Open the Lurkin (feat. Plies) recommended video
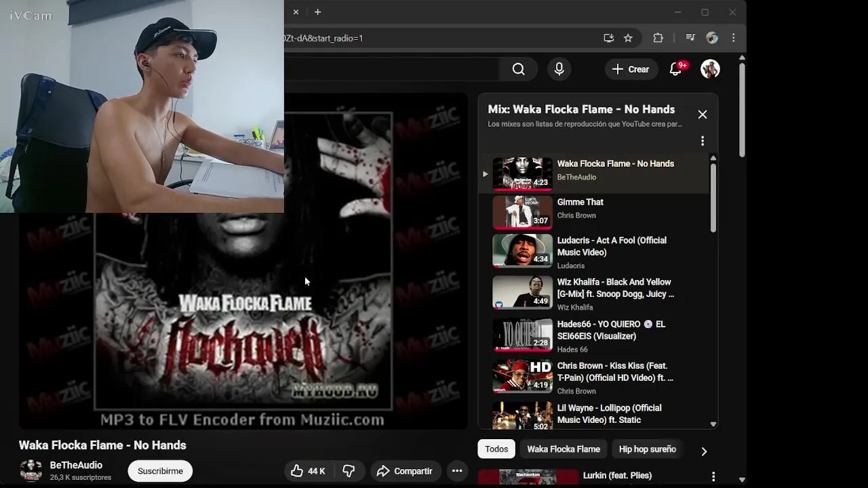 (x=617, y=476)
